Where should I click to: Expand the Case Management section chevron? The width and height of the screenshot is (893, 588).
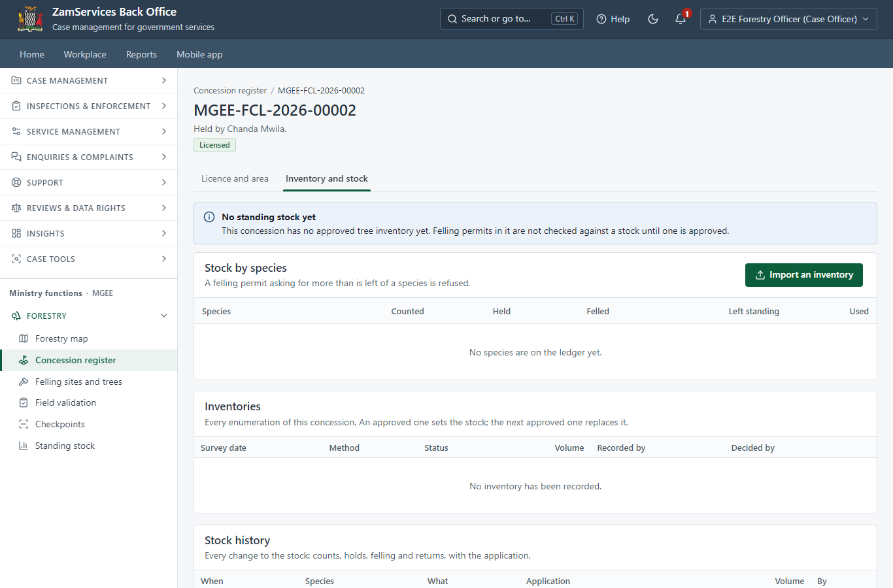[x=164, y=80]
